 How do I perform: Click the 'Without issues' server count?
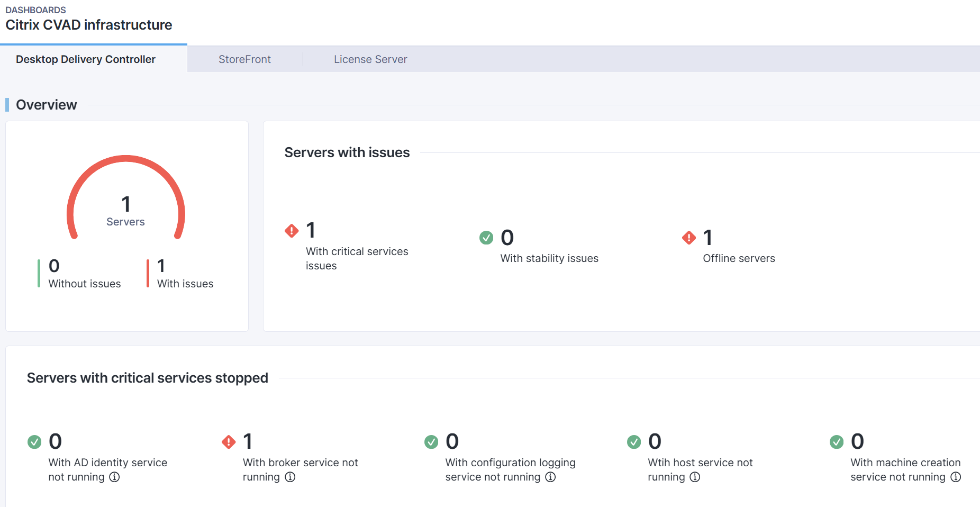(x=54, y=266)
